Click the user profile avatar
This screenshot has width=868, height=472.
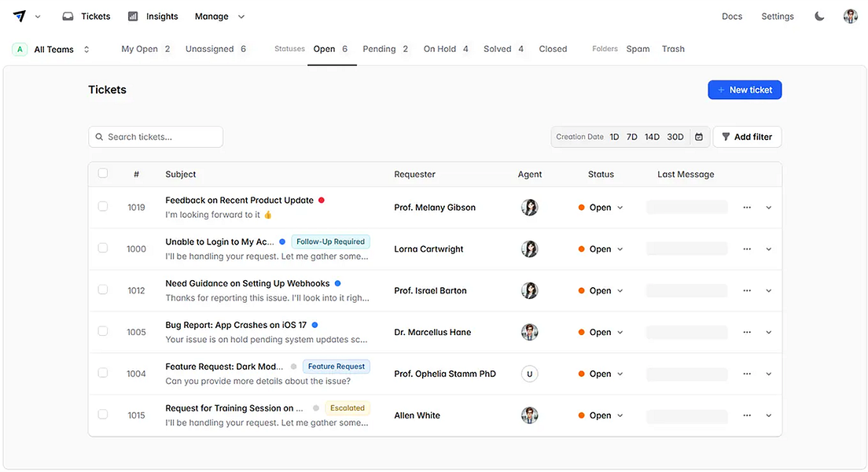pos(850,17)
